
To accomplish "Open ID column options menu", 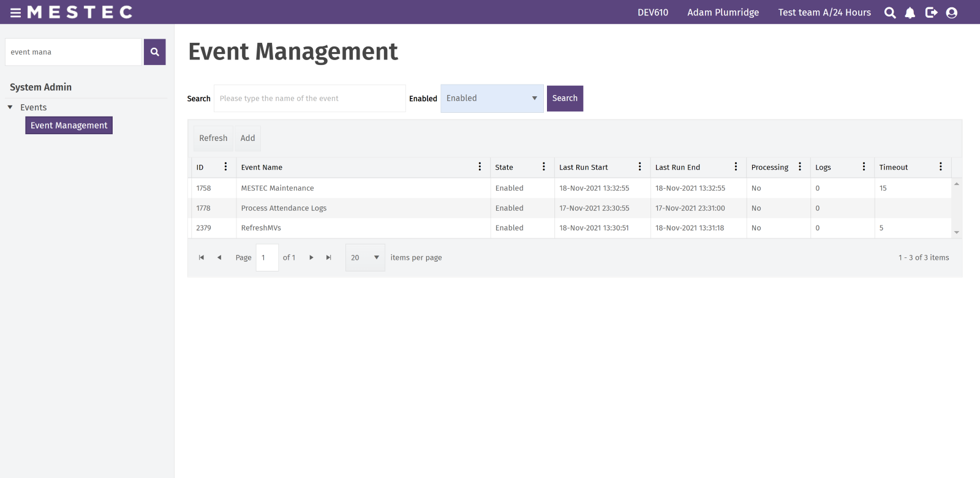I will click(x=225, y=167).
